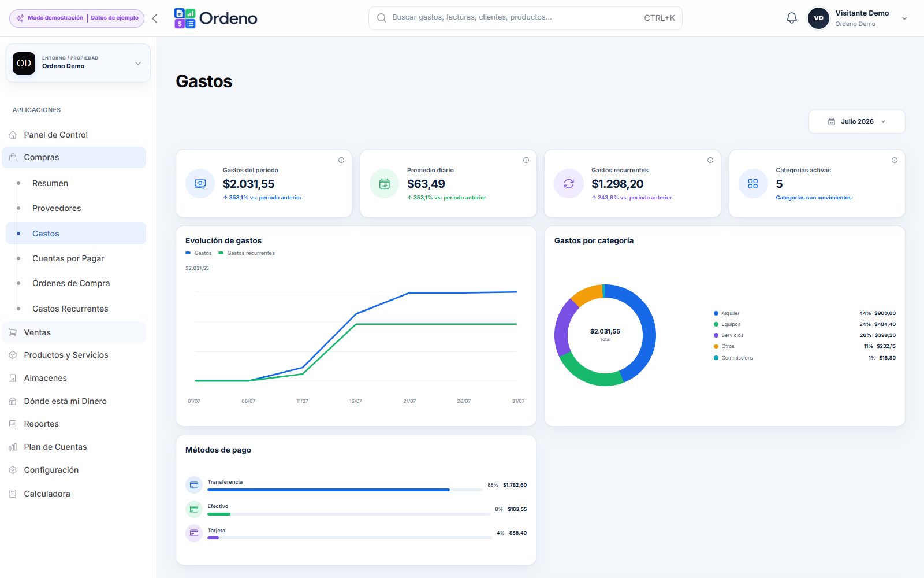Screen dimensions: 924x578
Task: Open Cuentas por Pagar in sidebar
Action: (x=68, y=258)
